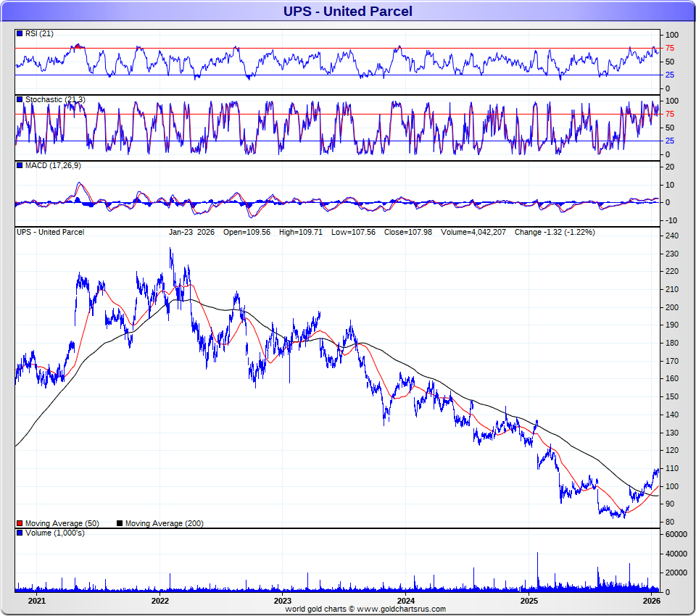Click the 150 price axis label
696x616 pixels.
pos(672,396)
